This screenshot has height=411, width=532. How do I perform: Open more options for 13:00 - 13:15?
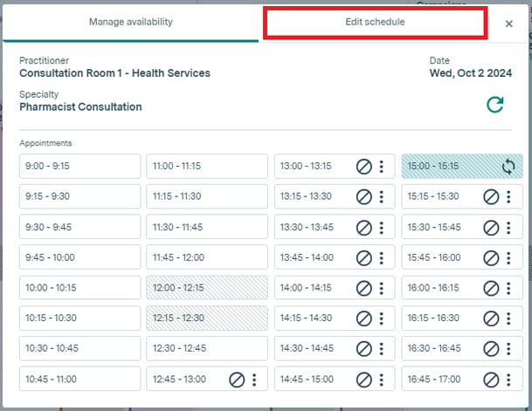[382, 167]
